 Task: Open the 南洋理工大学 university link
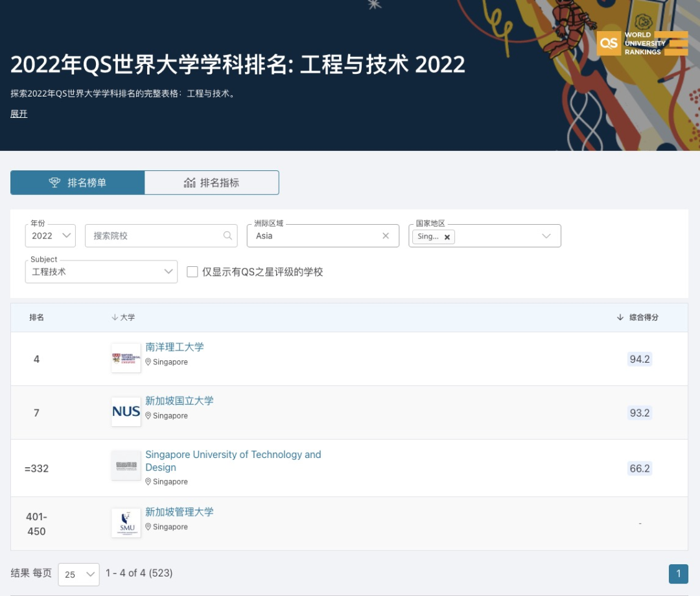click(x=174, y=347)
